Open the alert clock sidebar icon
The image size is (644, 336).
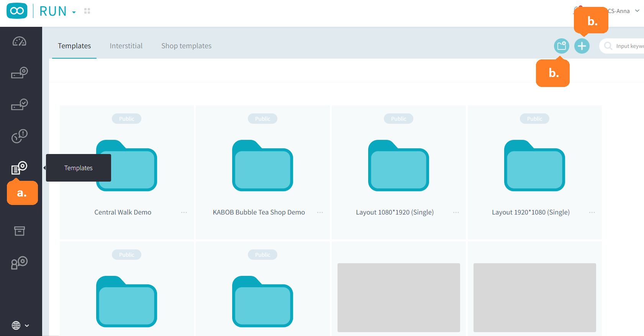[x=20, y=136]
